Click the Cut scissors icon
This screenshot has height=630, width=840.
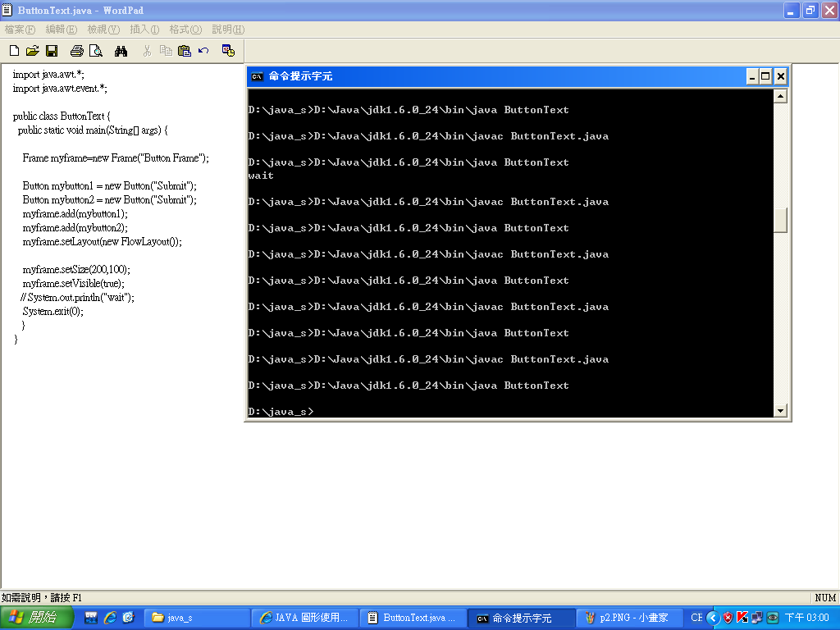148,51
